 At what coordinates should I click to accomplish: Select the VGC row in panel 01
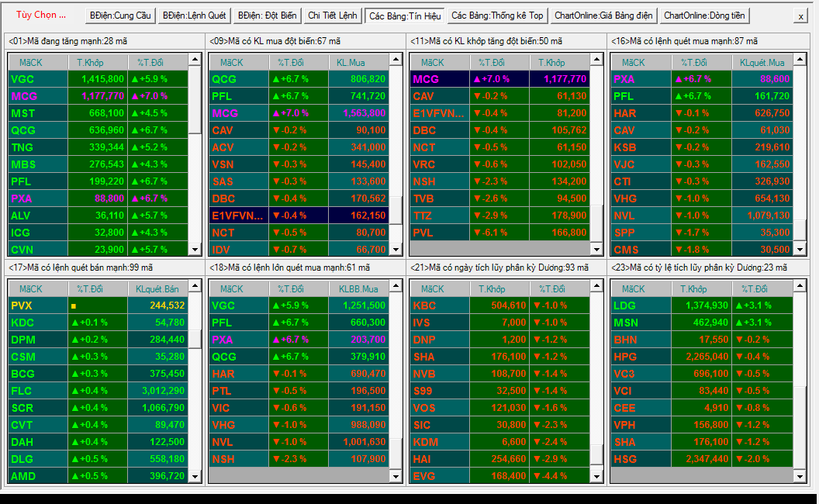pos(98,79)
